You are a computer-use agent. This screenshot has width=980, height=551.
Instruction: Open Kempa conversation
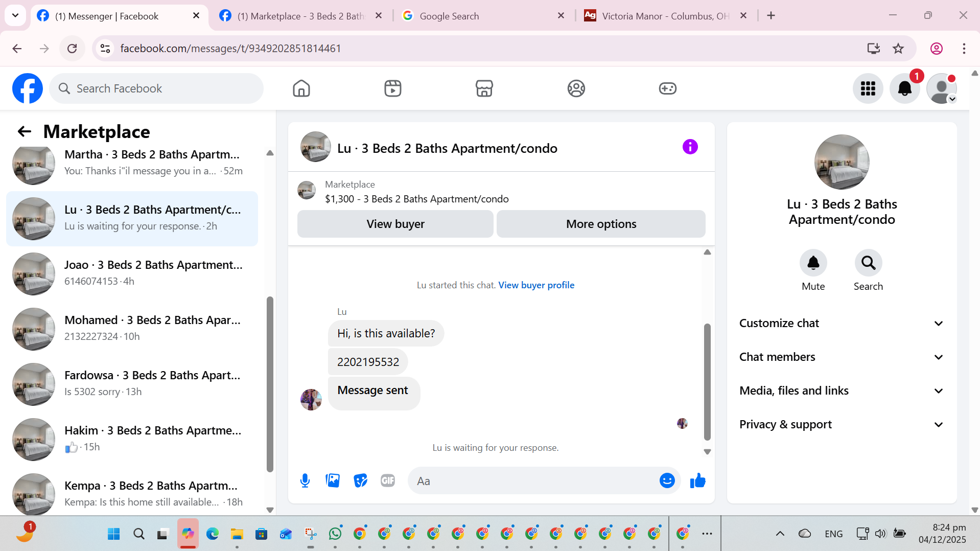pos(132,493)
